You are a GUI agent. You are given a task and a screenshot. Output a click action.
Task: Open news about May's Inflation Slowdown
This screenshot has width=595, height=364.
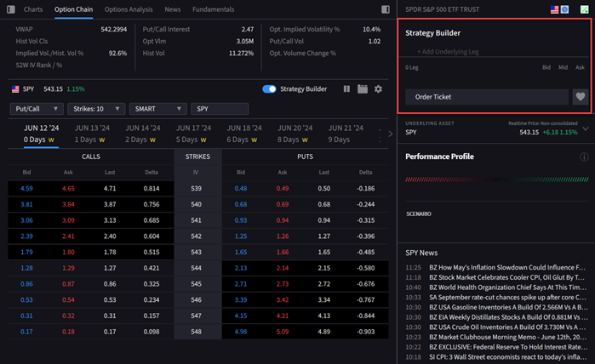507,267
